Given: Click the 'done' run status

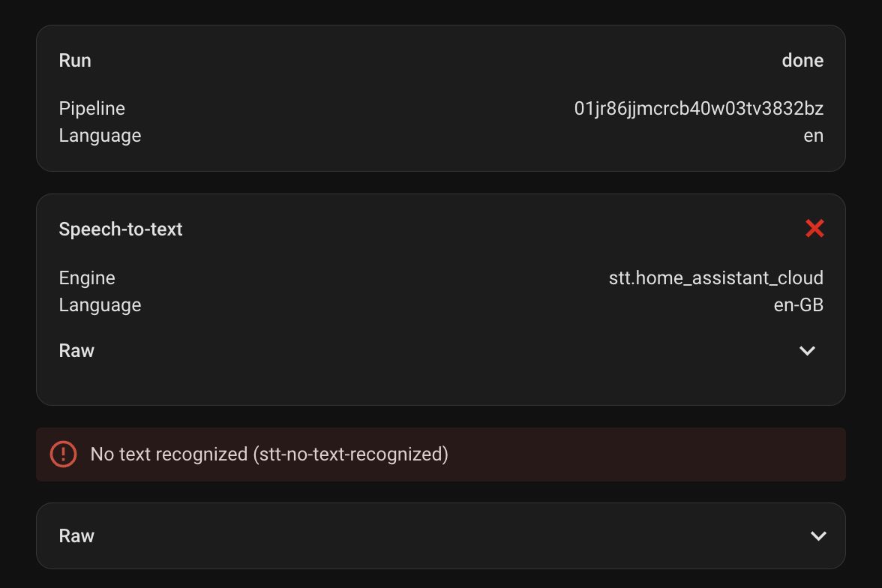Looking at the screenshot, I should coord(802,61).
